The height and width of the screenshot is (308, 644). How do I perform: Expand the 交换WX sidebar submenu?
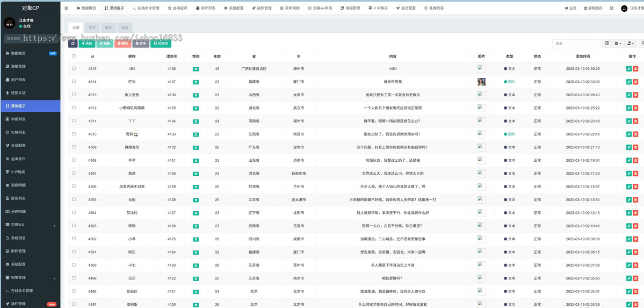click(x=30, y=225)
